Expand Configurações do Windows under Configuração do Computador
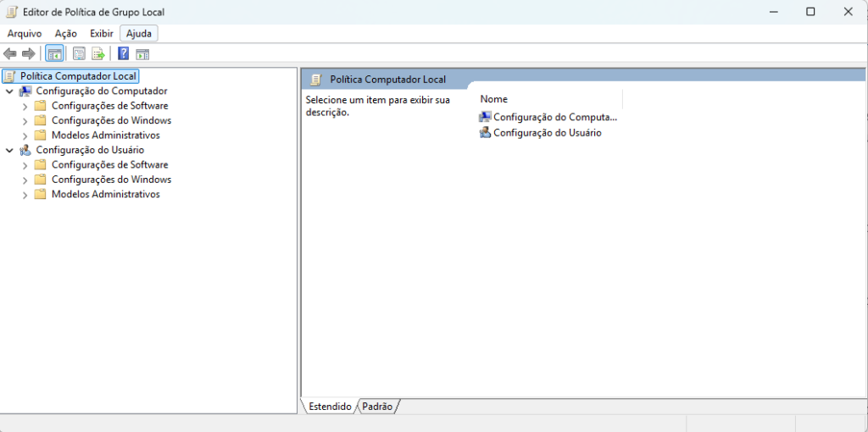Viewport: 868px width, 432px height. [x=25, y=120]
